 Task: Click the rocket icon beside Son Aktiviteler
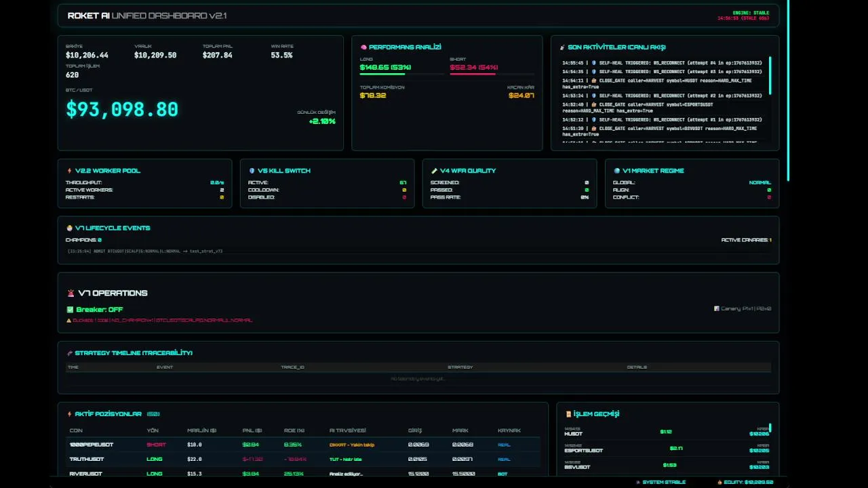562,47
